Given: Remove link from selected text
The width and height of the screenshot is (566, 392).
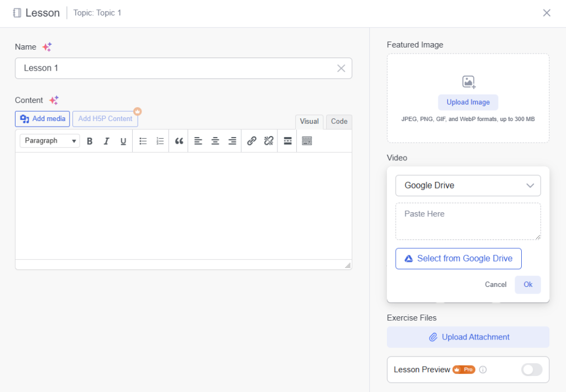Looking at the screenshot, I should pos(269,141).
